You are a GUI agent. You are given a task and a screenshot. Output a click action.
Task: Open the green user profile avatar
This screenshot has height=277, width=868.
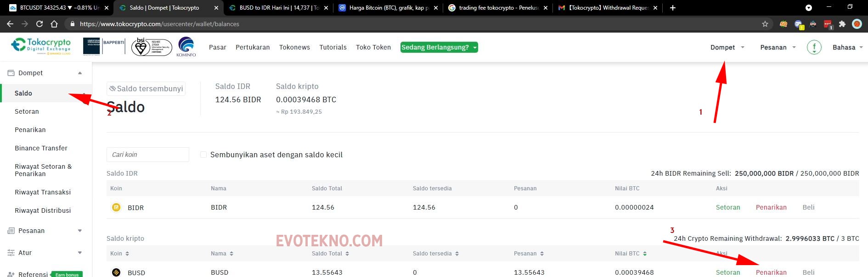pyautogui.click(x=814, y=47)
